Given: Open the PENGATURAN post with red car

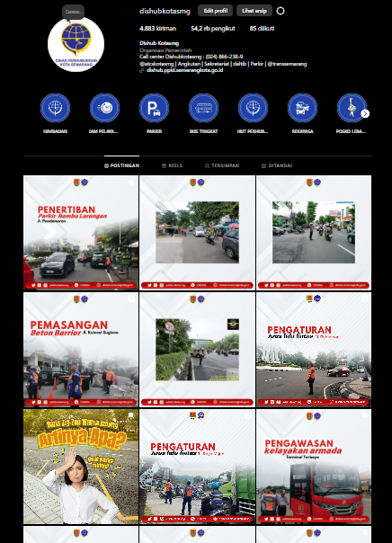Looking at the screenshot, I should click(314, 350).
